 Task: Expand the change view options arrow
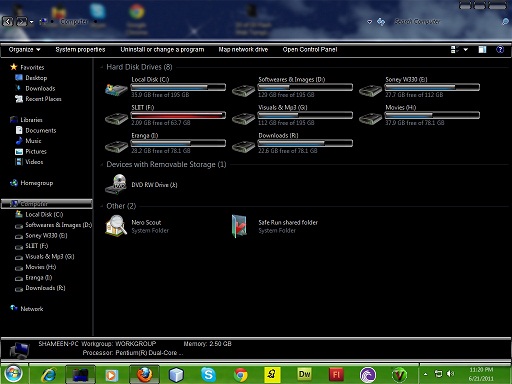tap(466, 50)
